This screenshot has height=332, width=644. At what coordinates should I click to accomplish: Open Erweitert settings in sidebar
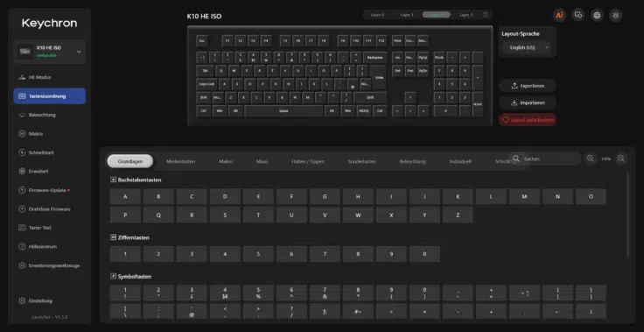tap(50, 171)
